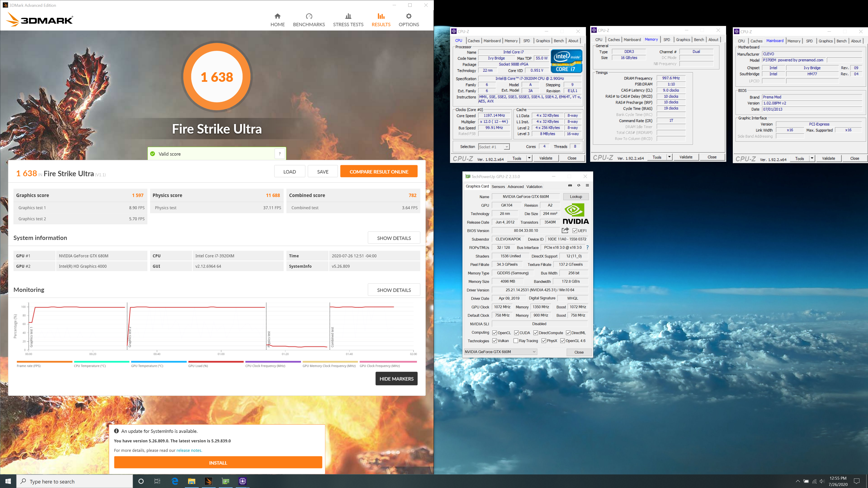
Task: Click SHOW DETAILS for Monitoring
Action: pyautogui.click(x=394, y=290)
